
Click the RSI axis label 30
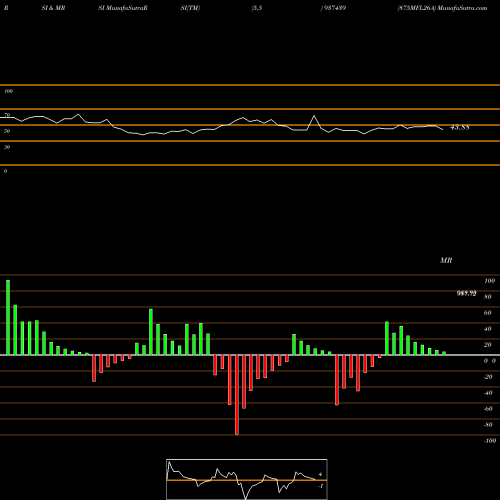tap(7, 147)
